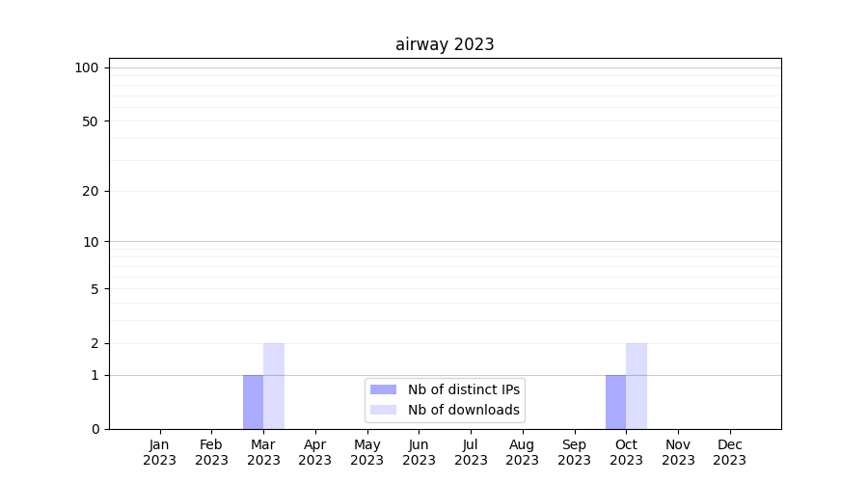
Task: Click the 'Nb of distinct IPs' legend swatch
Action: tap(383, 389)
